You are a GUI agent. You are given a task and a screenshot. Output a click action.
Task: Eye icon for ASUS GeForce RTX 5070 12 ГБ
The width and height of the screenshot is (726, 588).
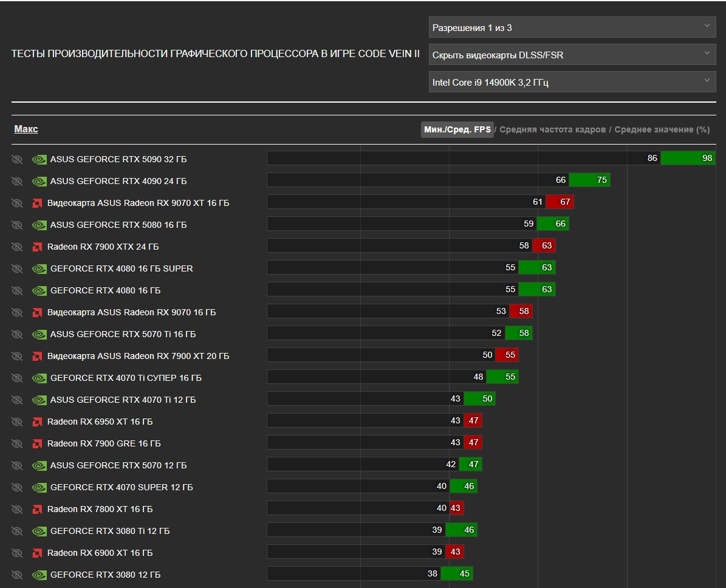click(17, 466)
